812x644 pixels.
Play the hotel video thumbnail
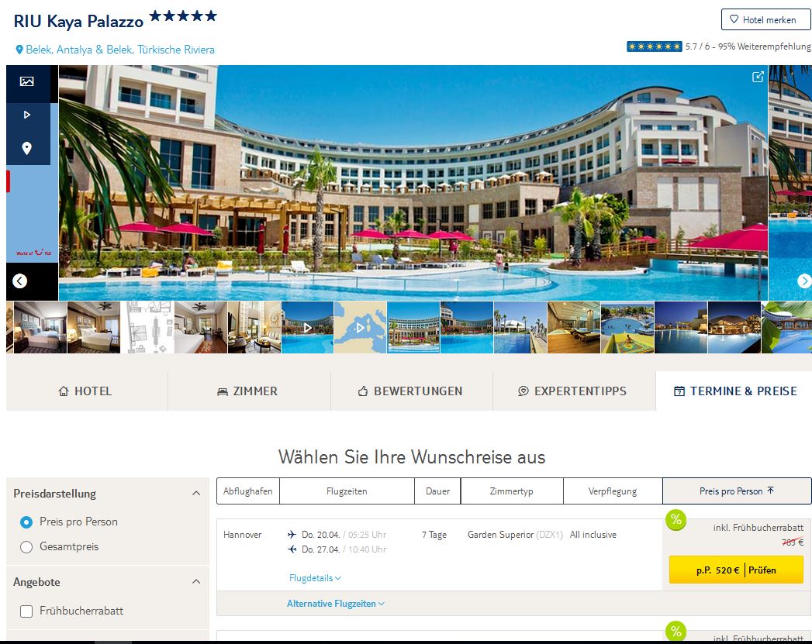coord(308,328)
